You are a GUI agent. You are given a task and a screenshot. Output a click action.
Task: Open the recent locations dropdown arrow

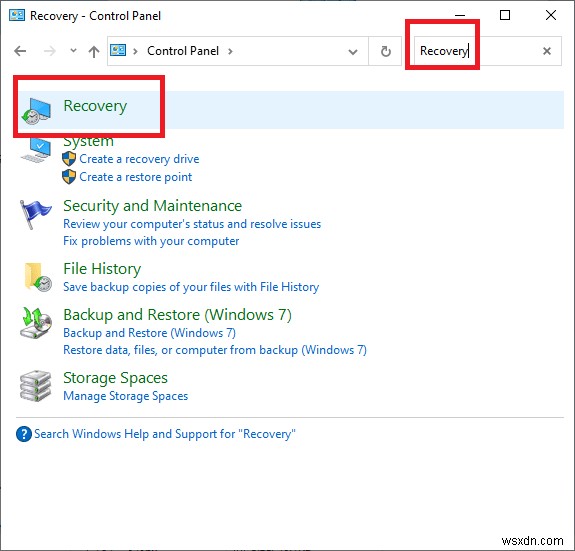tap(73, 51)
